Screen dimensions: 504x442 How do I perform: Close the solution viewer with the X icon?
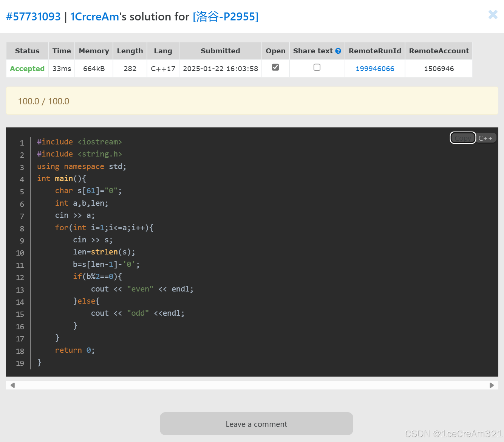493,15
